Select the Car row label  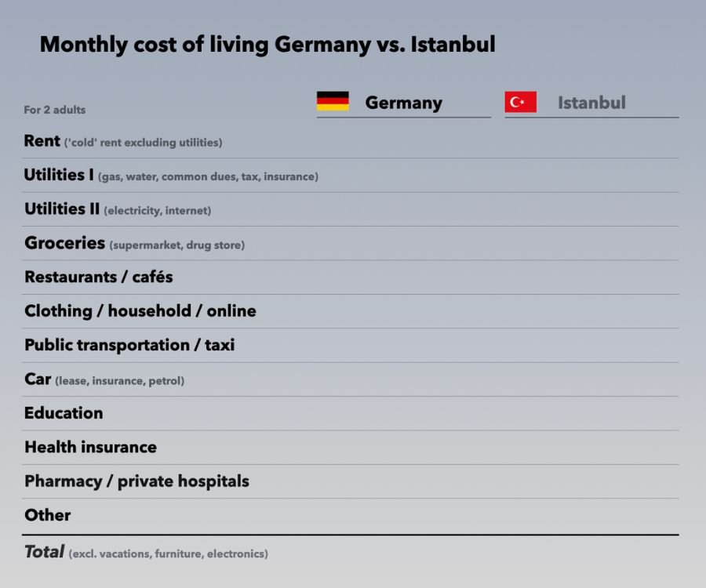[x=38, y=379]
